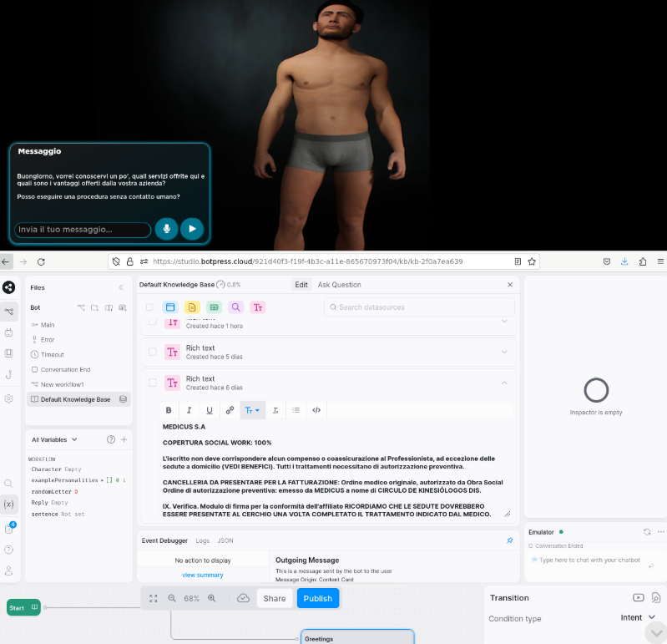Open the Condition type Intent dropdown
The height and width of the screenshot is (644, 667).
(637, 617)
